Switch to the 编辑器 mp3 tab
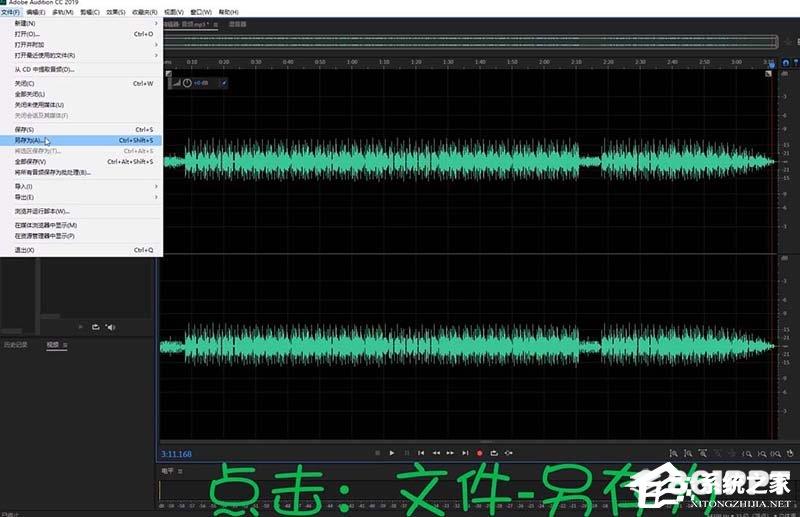Screen dimensions: 800x517 point(187,24)
